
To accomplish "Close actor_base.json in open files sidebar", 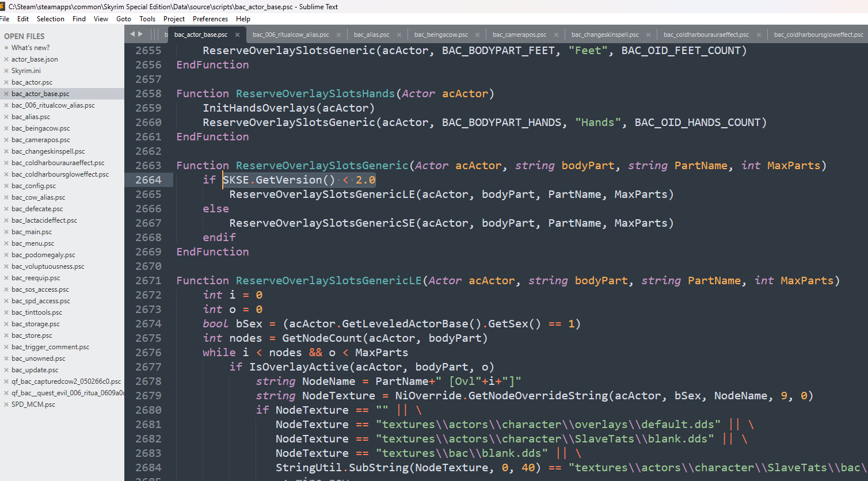I will [6, 59].
